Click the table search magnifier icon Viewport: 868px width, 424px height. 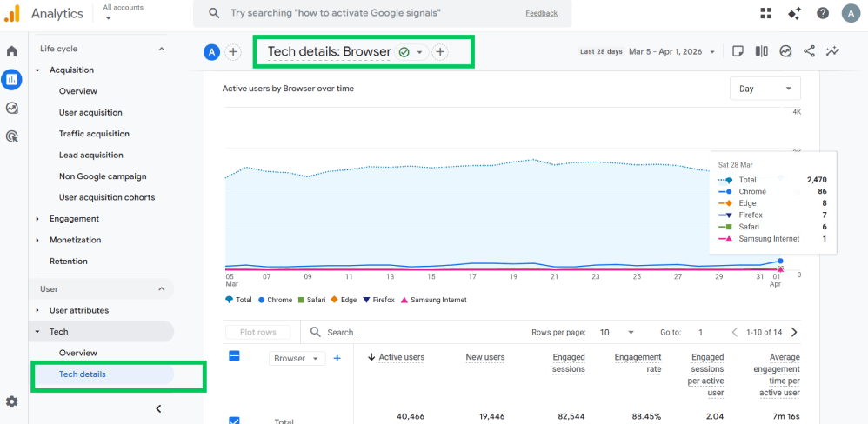[x=316, y=332]
